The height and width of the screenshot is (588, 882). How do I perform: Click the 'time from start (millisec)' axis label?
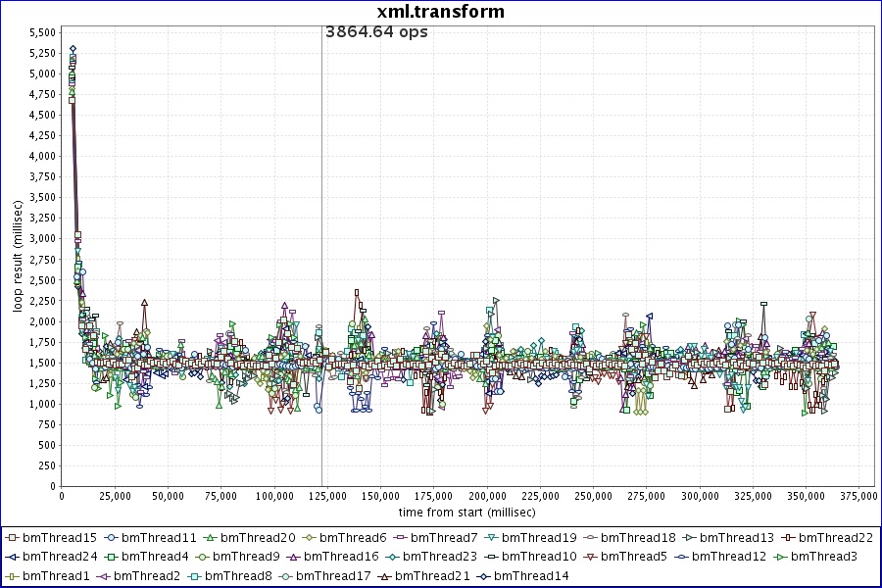466,513
